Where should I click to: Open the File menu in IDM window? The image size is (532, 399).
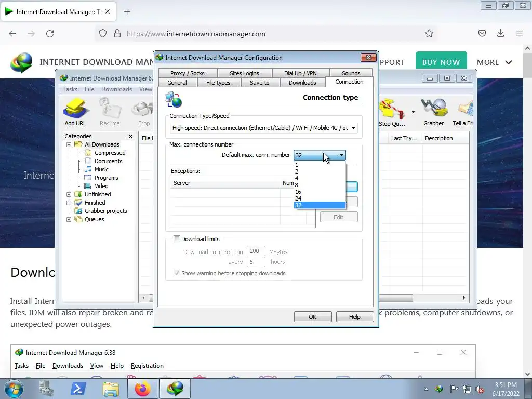[89, 89]
